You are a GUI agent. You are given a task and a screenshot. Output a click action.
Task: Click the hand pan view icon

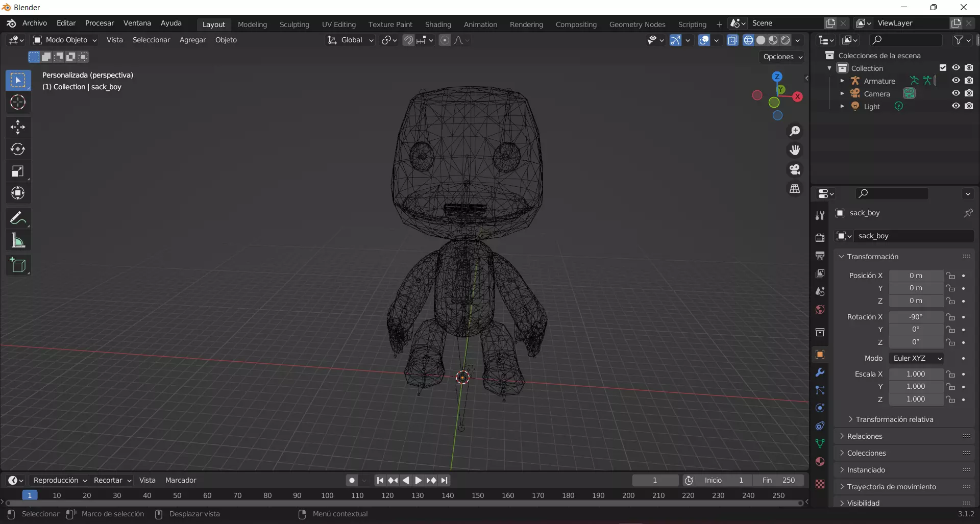point(795,150)
